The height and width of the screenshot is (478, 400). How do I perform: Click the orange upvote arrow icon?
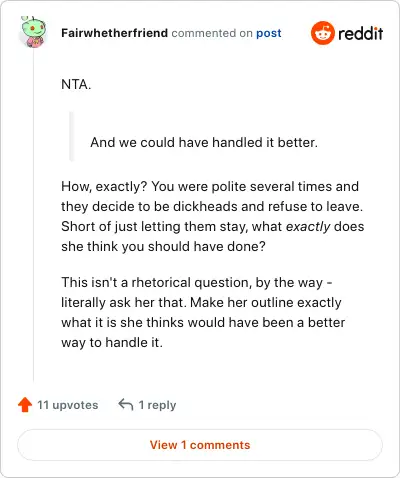[25, 405]
